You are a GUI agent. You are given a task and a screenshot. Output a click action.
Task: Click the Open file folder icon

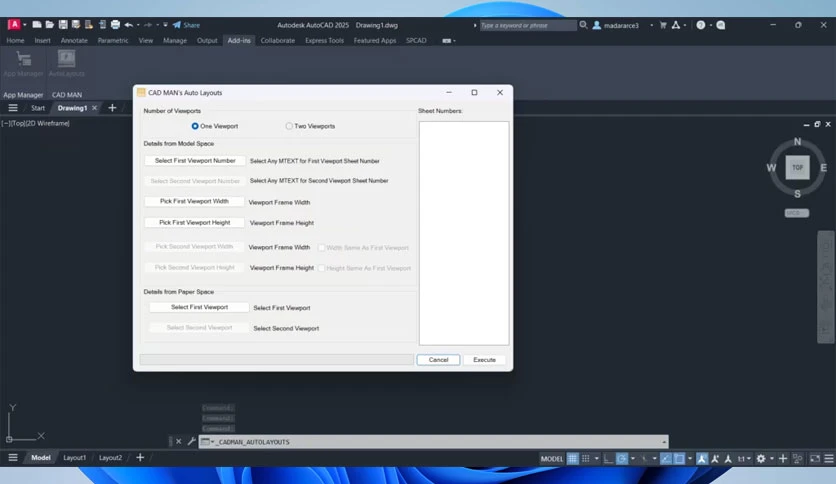(x=50, y=25)
